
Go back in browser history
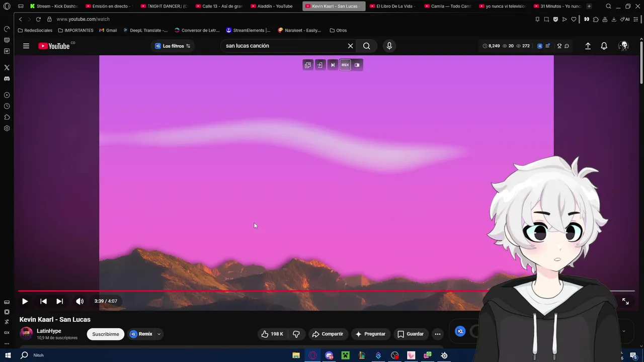pyautogui.click(x=20, y=19)
